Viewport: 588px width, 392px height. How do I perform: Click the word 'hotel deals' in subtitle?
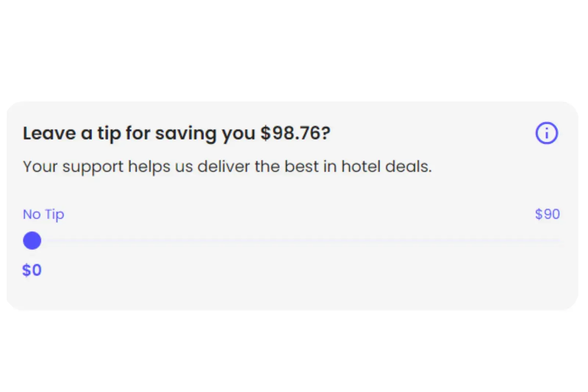(x=386, y=167)
